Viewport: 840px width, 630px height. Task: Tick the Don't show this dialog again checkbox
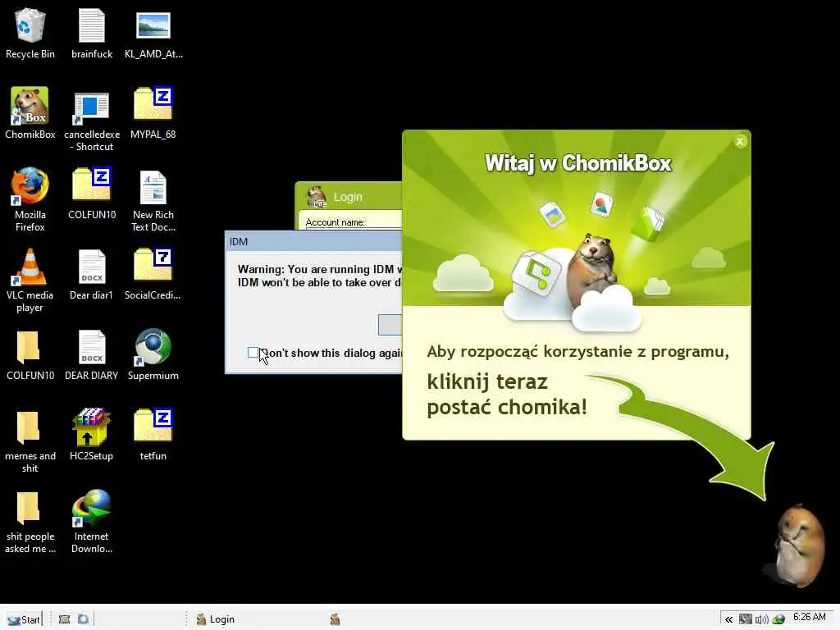[x=253, y=353]
